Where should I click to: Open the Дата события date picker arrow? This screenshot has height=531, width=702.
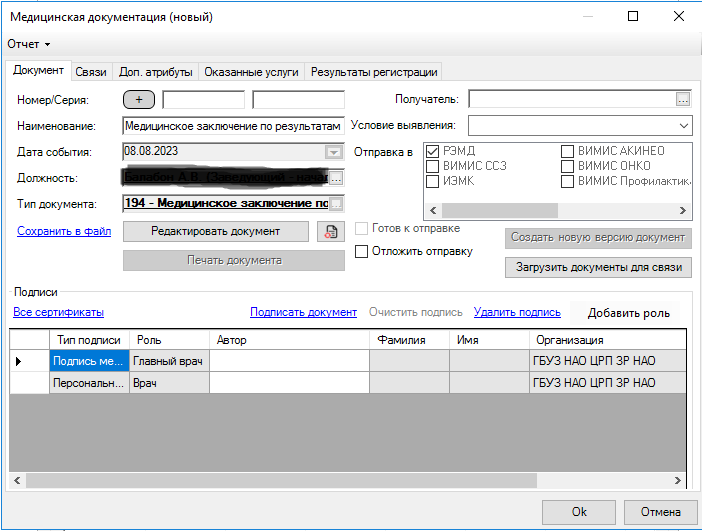point(334,152)
